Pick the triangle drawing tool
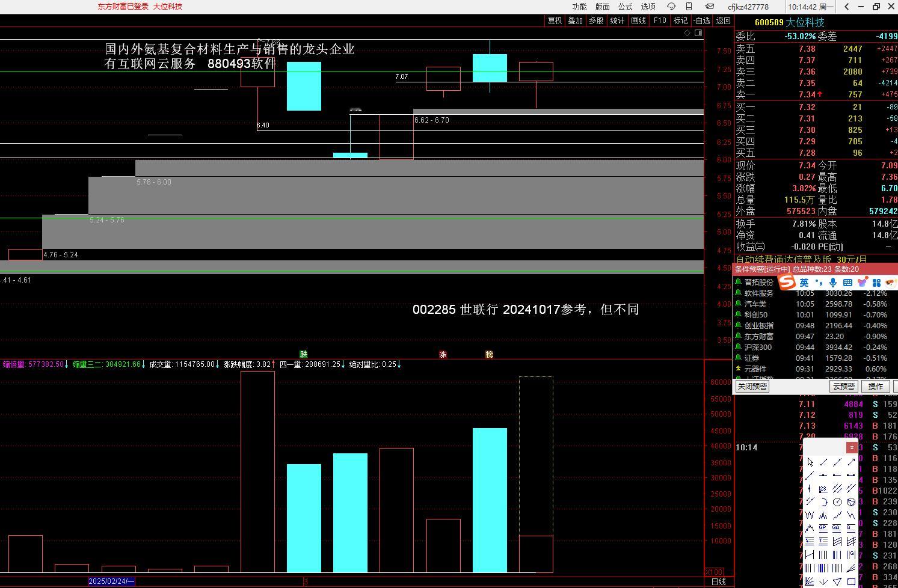The height and width of the screenshot is (588, 898). point(837,582)
